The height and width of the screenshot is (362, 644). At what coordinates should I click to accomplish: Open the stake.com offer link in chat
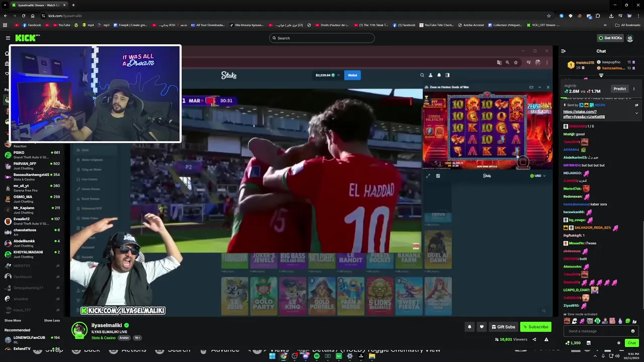(x=584, y=114)
